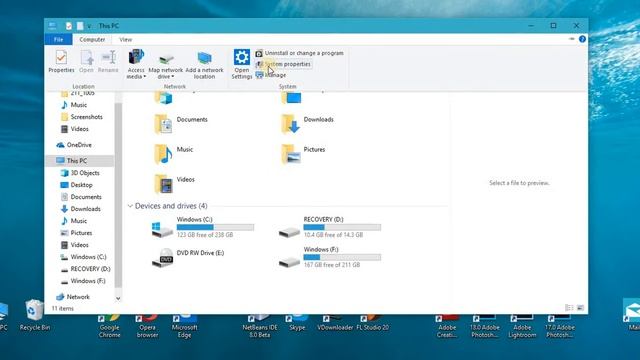
Task: Select the Recycle Bin desktop icon
Action: [x=35, y=316]
